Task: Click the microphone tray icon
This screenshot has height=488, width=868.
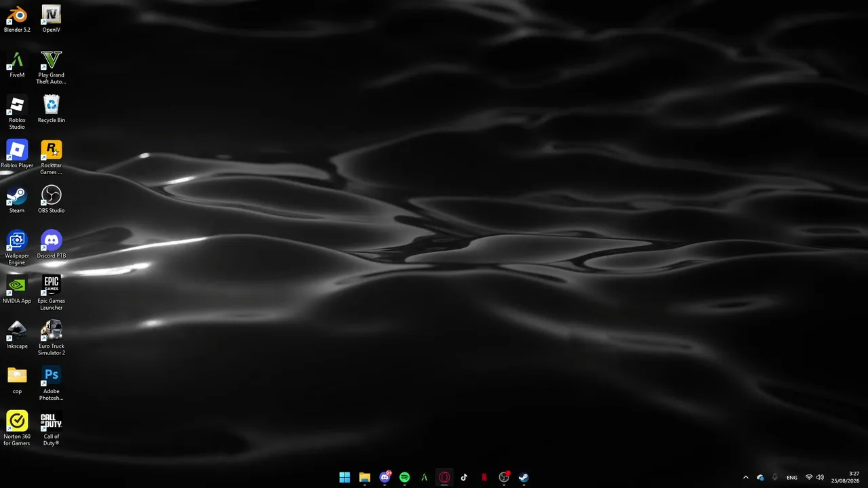Action: 774,477
